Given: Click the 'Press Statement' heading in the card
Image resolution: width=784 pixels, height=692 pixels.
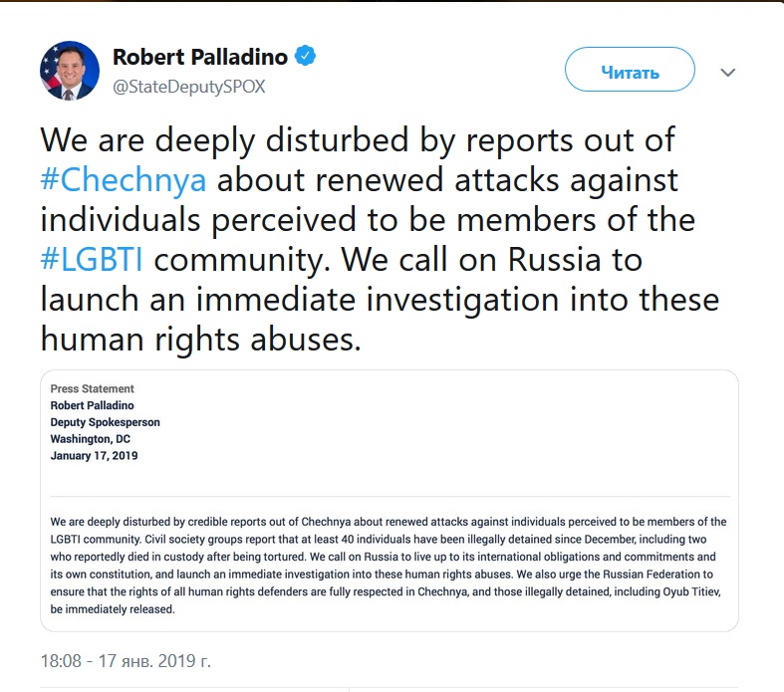Looking at the screenshot, I should (x=93, y=388).
